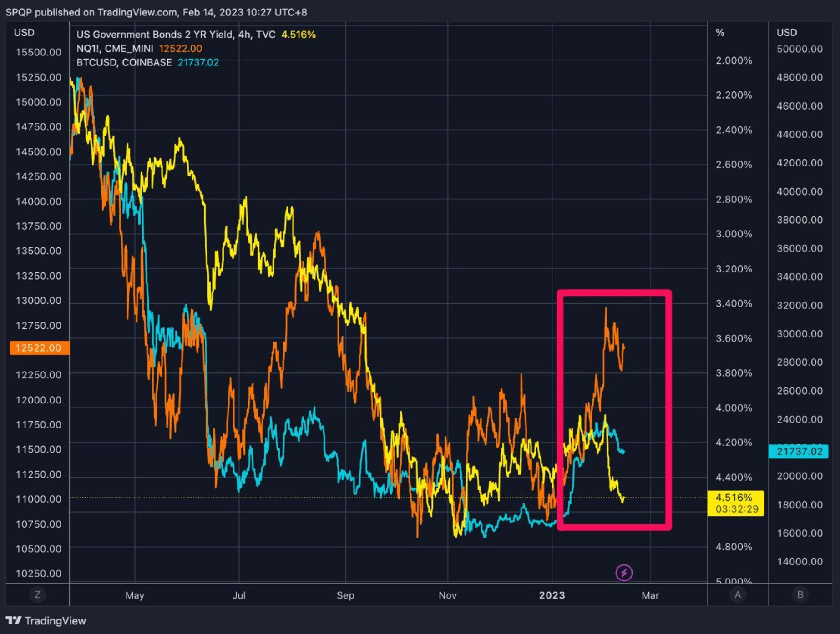Click the purple lightning bolt event icon

624,573
